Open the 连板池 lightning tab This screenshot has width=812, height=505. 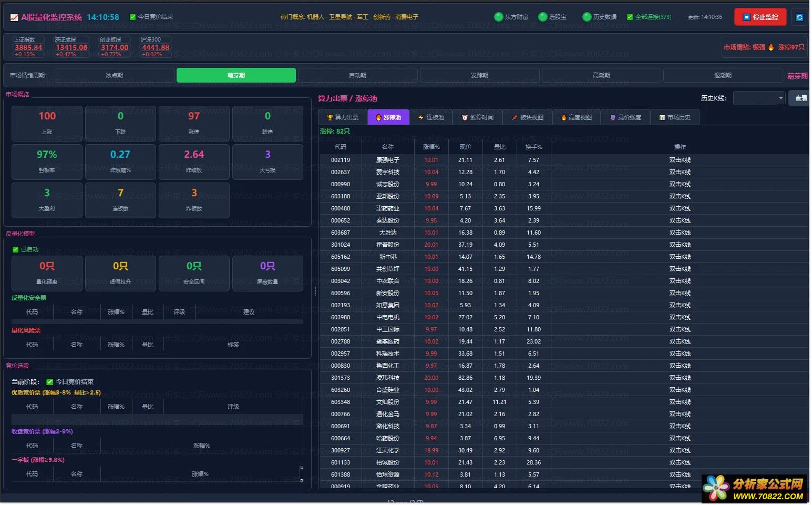(431, 117)
